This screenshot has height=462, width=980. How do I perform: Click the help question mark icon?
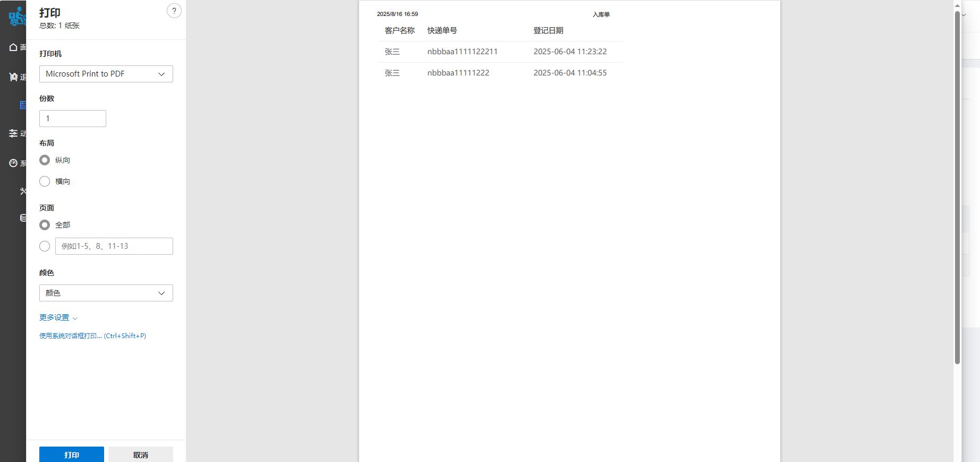pyautogui.click(x=174, y=11)
